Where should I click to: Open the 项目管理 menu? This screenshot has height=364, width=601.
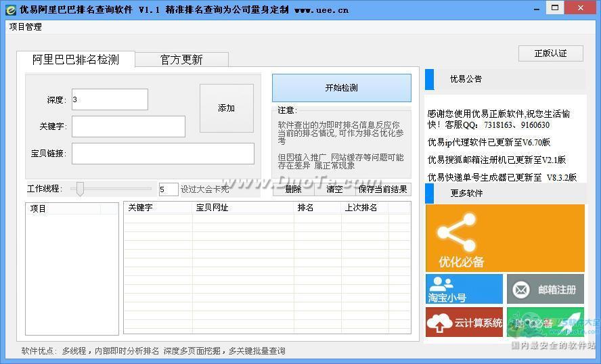[x=26, y=27]
